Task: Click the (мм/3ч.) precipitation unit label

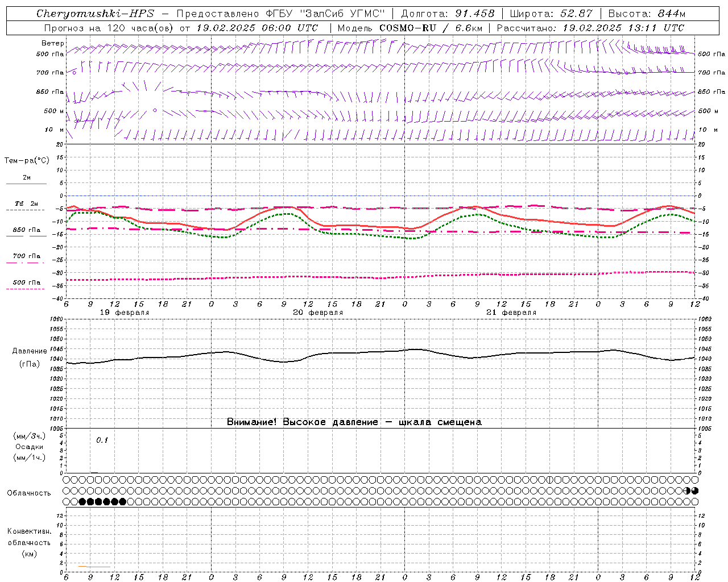Action: pos(30,436)
